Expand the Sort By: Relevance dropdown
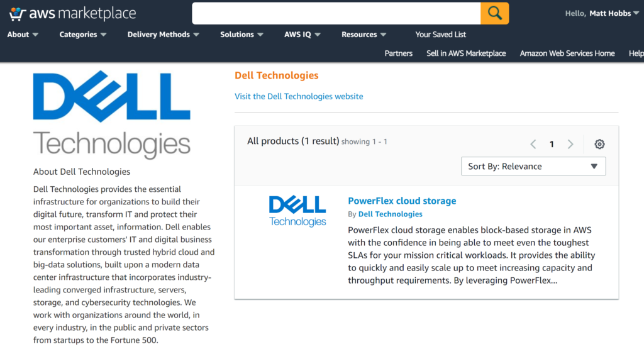The width and height of the screenshot is (644, 349). pos(533,166)
